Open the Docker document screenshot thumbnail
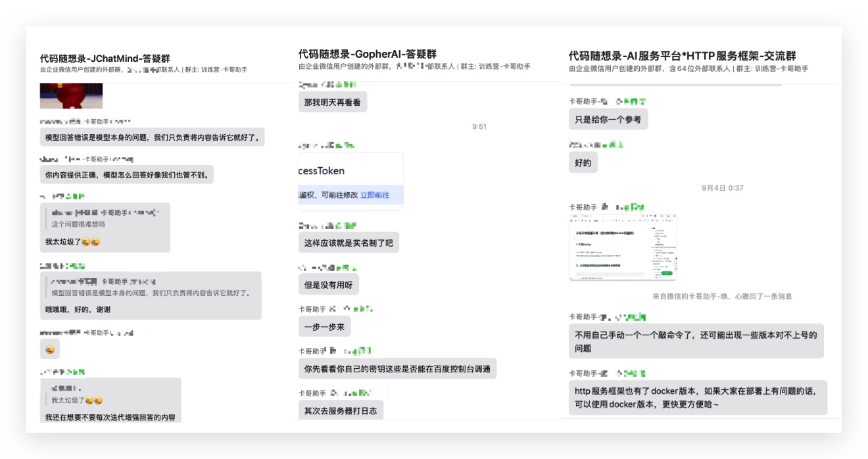 point(623,247)
